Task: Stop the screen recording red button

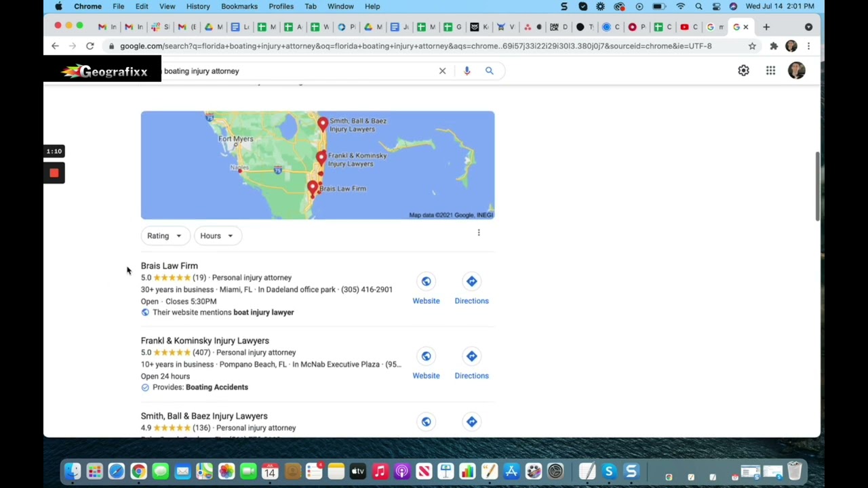Action: pos(54,173)
